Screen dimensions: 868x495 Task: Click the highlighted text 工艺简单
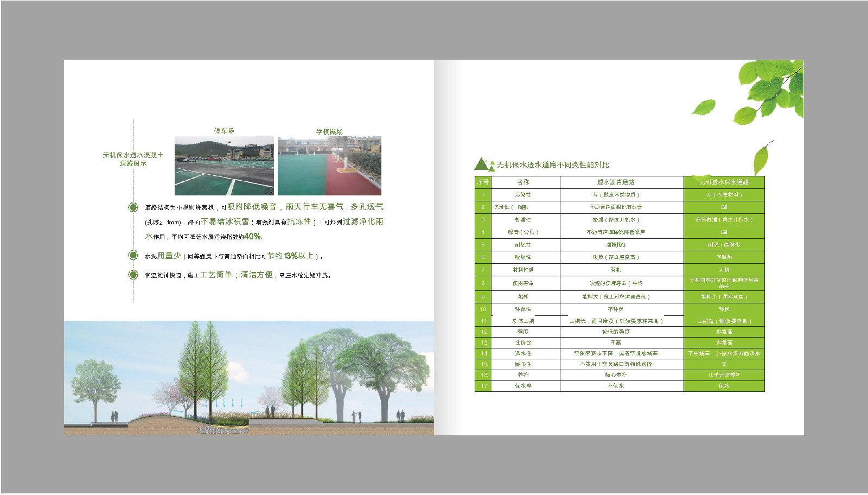click(x=216, y=275)
